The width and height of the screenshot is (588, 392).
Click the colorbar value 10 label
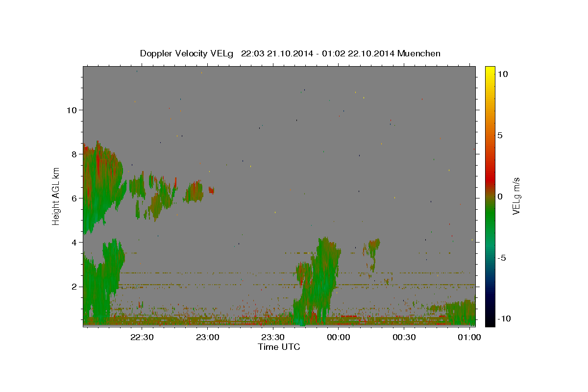502,73
